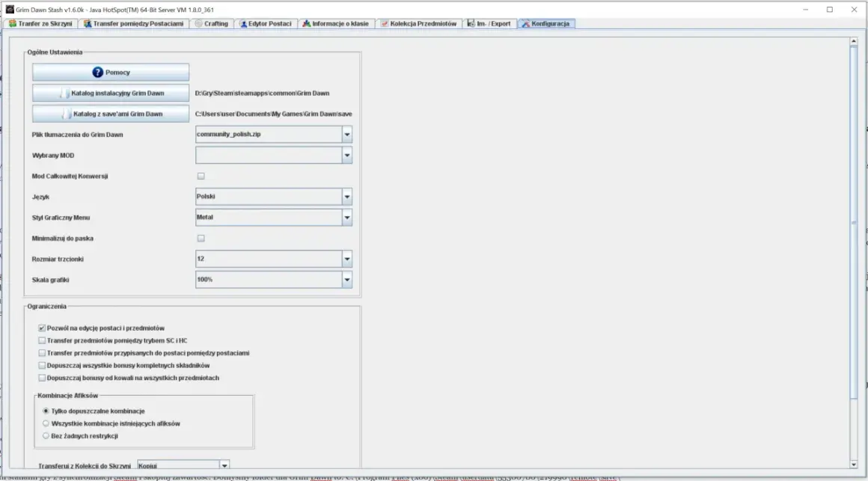This screenshot has height=481, width=868.
Task: Enable Dopuszczaj wszystkie bonusy kompletnych składników
Action: [x=42, y=365]
